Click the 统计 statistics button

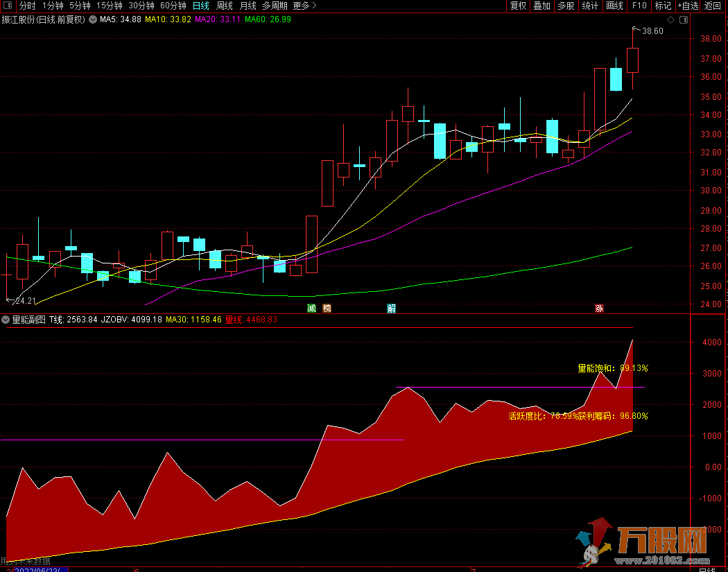590,6
